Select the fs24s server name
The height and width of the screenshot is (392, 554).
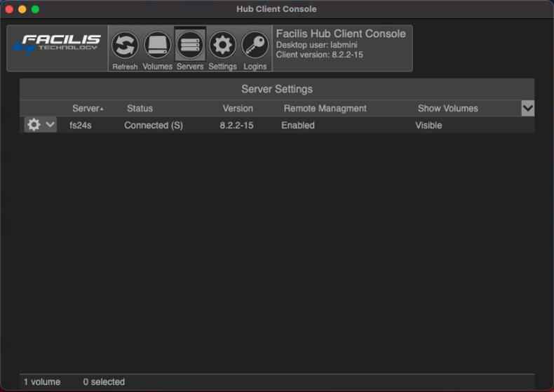[x=81, y=126]
